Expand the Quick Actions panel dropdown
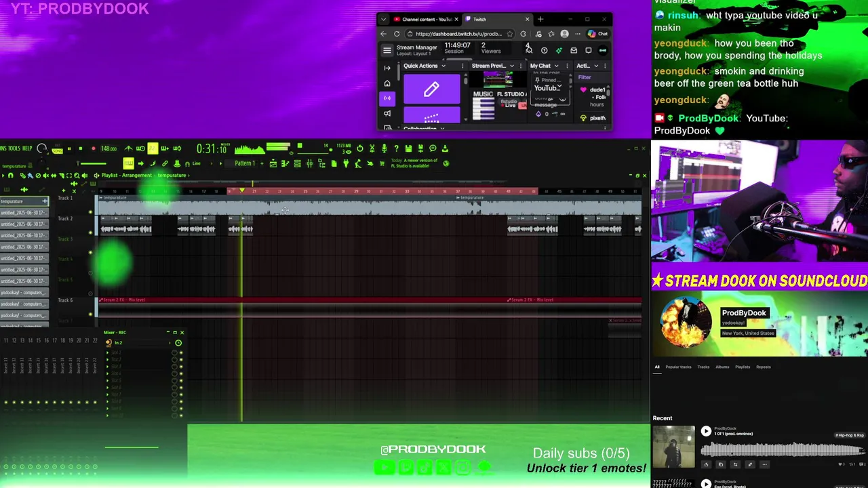This screenshot has width=868, height=488. pyautogui.click(x=443, y=66)
